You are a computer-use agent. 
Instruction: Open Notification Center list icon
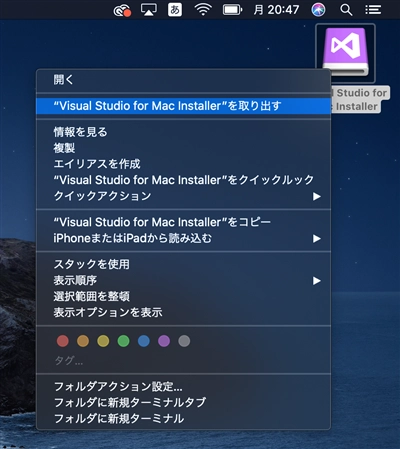point(373,10)
